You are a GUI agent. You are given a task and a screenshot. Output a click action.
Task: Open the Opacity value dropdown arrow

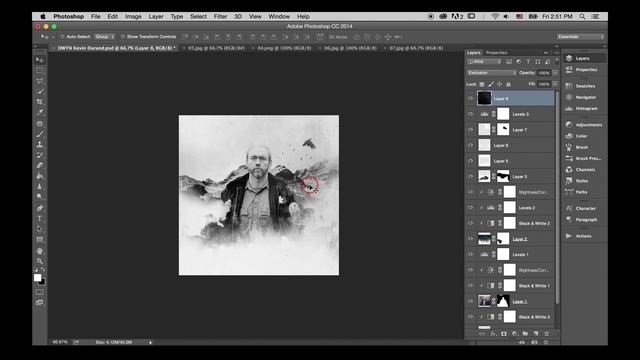coord(555,73)
